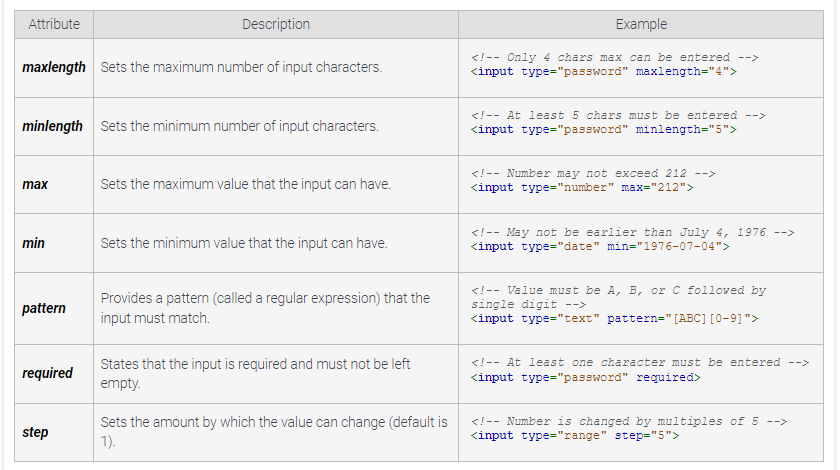
Task: Click the number max="212" code example
Action: (581, 188)
